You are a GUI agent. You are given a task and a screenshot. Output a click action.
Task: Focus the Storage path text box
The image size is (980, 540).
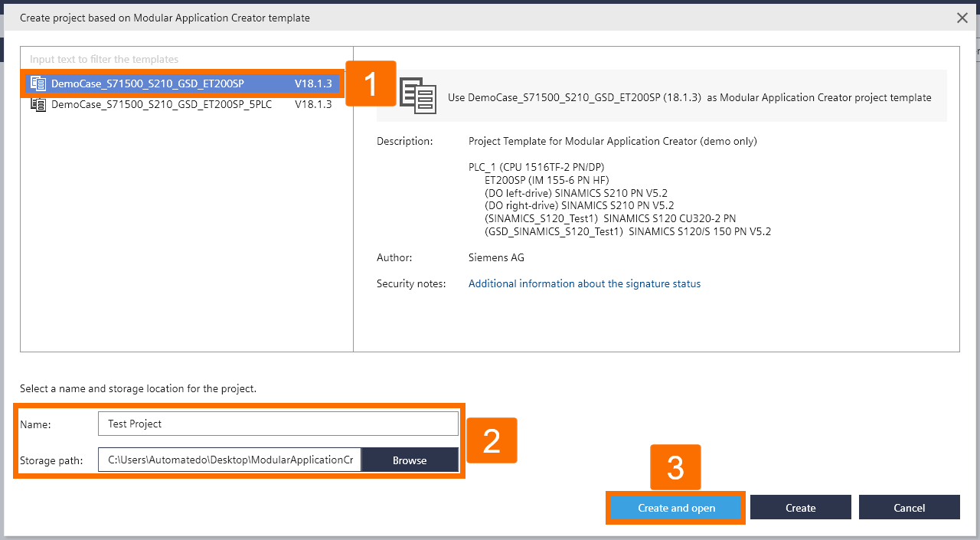point(229,460)
